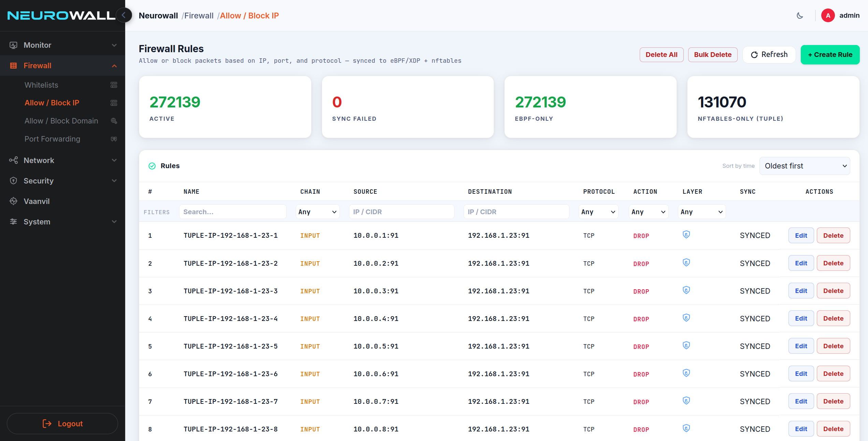This screenshot has height=441, width=868.
Task: Expand the Security menu chevron
Action: click(x=114, y=181)
